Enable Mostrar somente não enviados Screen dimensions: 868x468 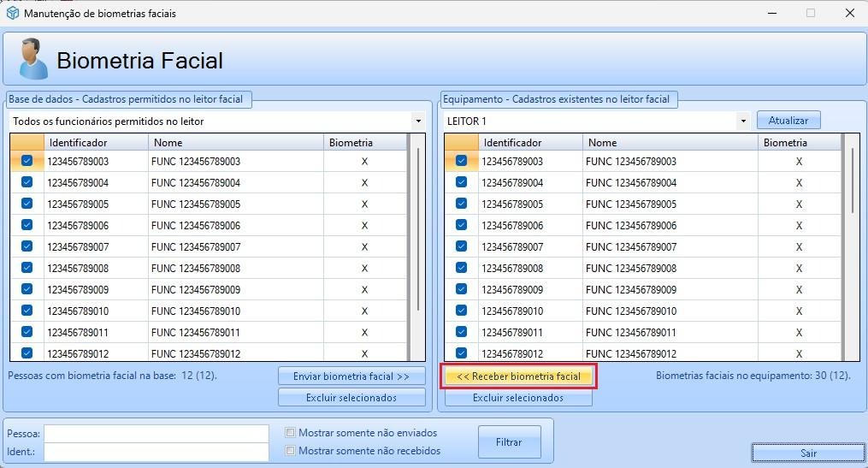pos(292,433)
